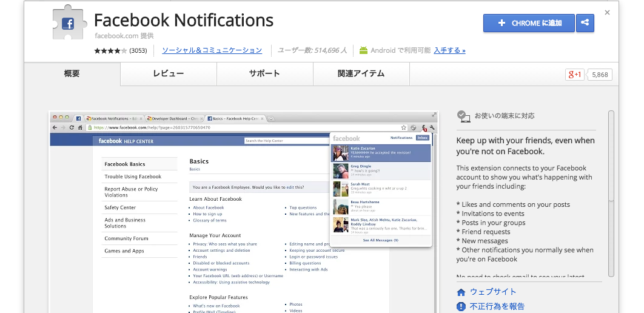The width and height of the screenshot is (644, 313).
Task: Open the Billing questions link
Action: coord(305,263)
